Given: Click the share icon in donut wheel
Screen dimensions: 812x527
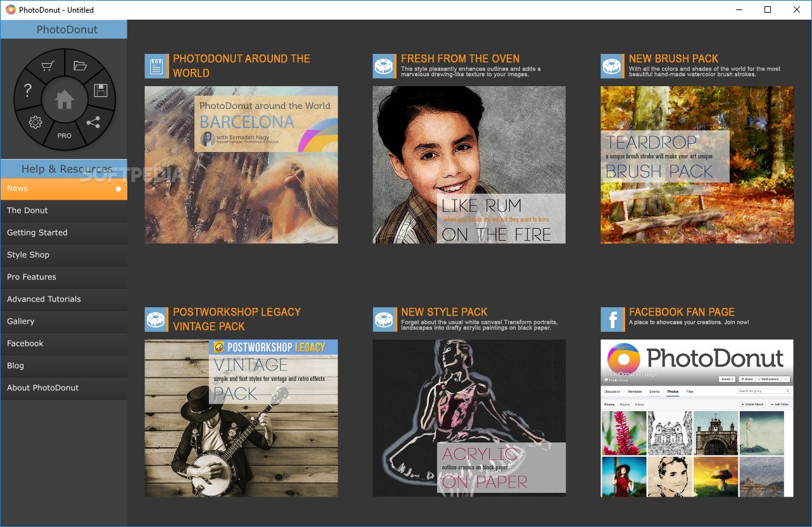Looking at the screenshot, I should pyautogui.click(x=93, y=122).
